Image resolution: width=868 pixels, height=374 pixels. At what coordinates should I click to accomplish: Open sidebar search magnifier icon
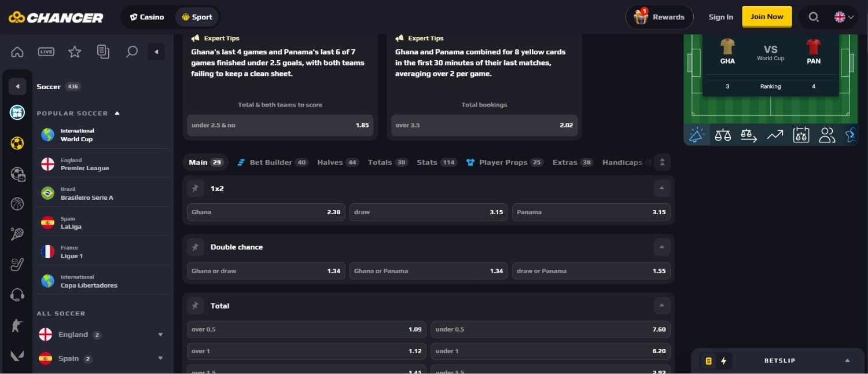click(x=132, y=52)
